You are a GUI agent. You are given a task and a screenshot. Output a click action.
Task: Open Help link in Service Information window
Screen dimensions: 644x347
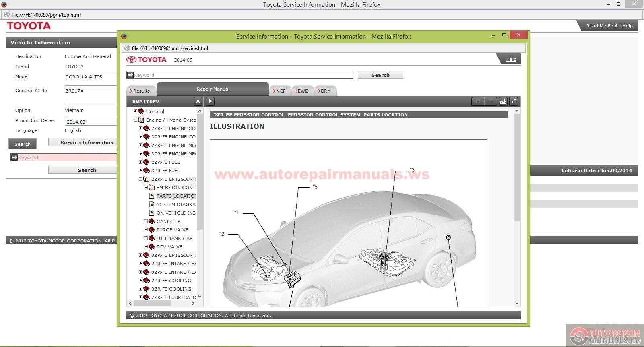(x=511, y=59)
